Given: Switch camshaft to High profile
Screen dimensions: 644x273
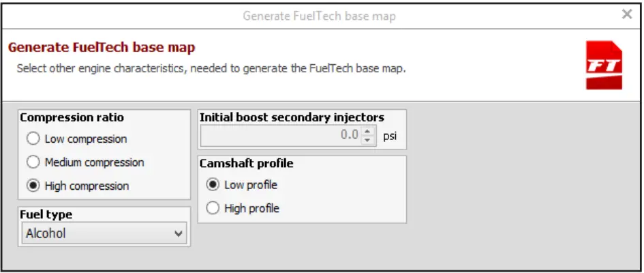Looking at the screenshot, I should (x=213, y=208).
